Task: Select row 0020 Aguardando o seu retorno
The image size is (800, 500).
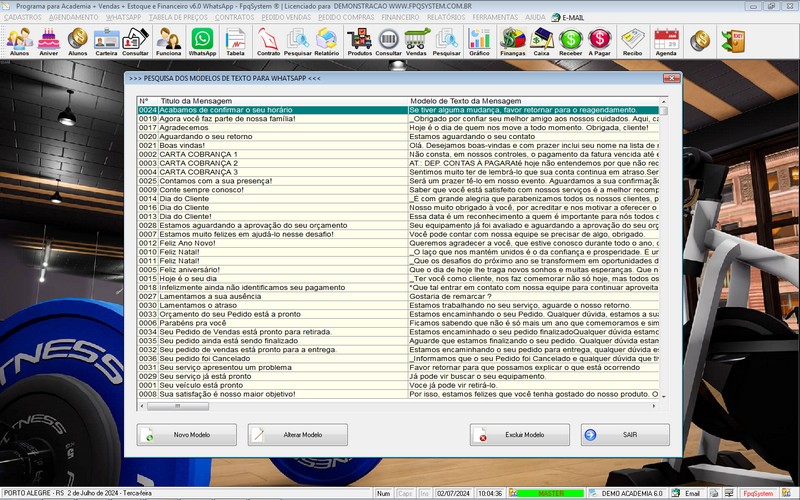Action: coord(398,137)
